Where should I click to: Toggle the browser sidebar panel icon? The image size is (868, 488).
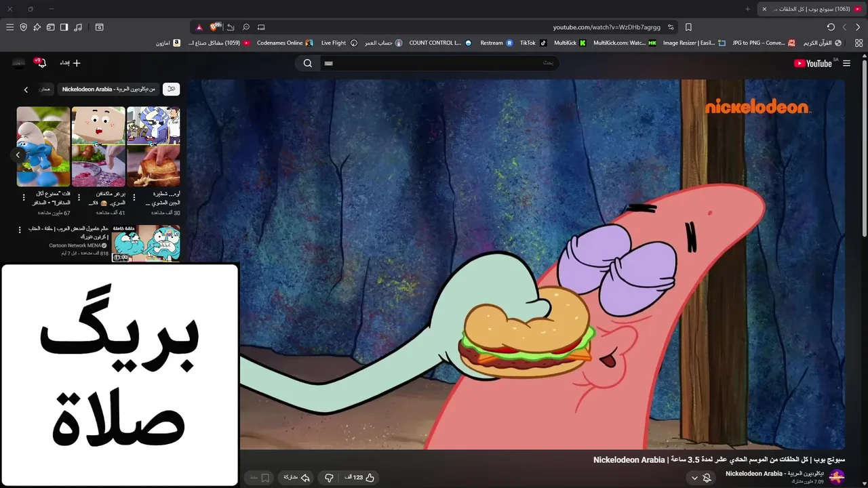click(64, 27)
